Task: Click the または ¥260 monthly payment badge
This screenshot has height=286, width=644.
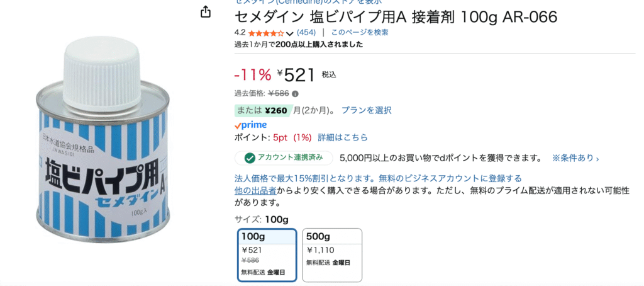Action: (x=264, y=110)
